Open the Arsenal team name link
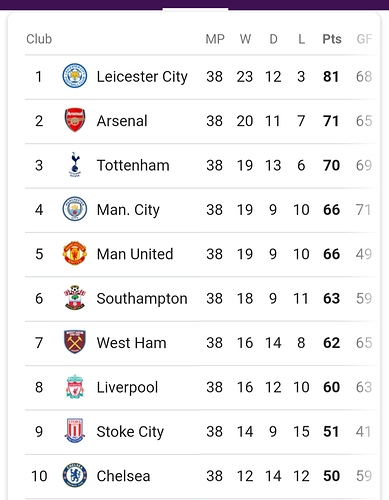Screen dimensions: 389x500 (x=122, y=121)
